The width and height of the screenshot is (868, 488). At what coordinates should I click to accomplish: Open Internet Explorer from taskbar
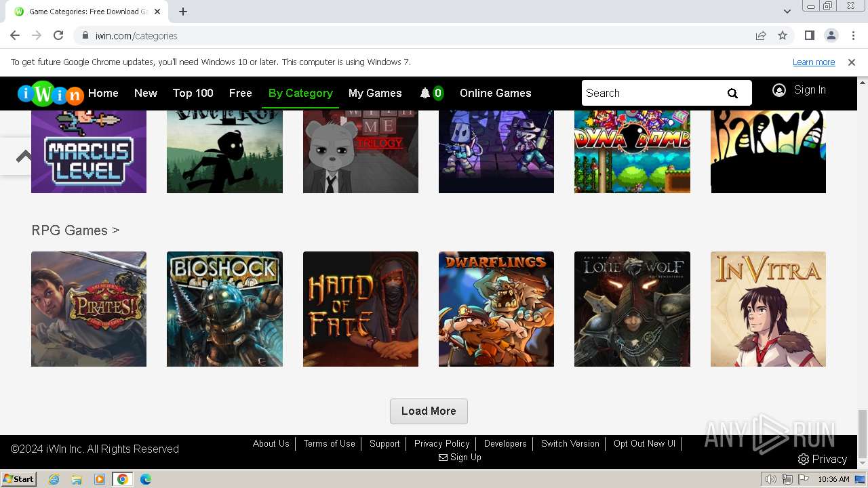click(54, 479)
